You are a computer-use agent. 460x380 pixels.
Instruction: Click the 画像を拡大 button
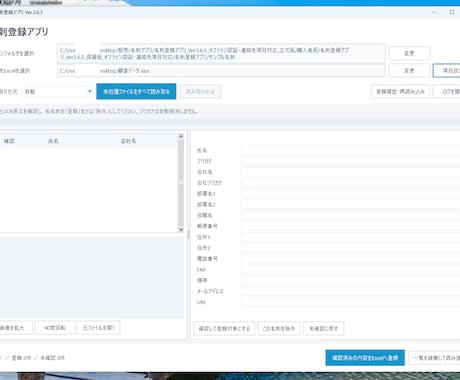(15, 328)
